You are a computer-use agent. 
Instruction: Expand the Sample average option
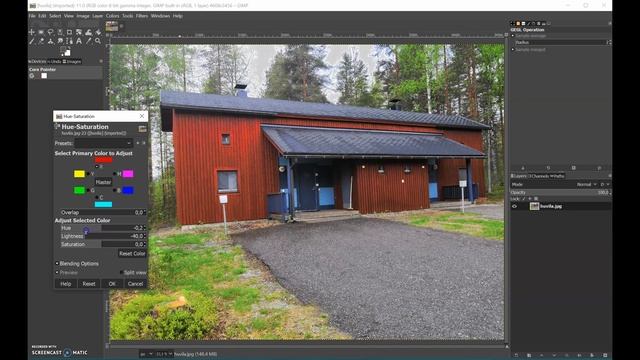click(x=513, y=36)
